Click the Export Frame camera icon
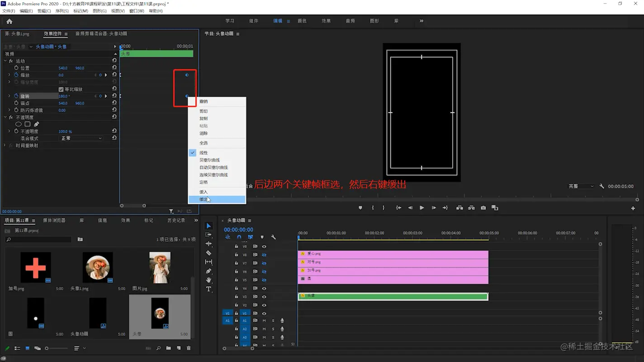Viewport: 644px width, 362px height. coord(483,208)
